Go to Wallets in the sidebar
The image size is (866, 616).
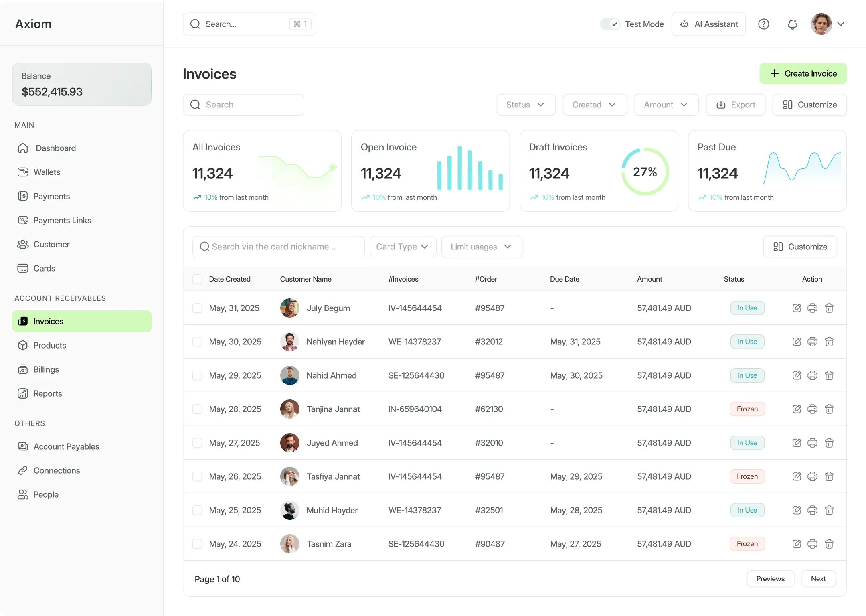47,172
